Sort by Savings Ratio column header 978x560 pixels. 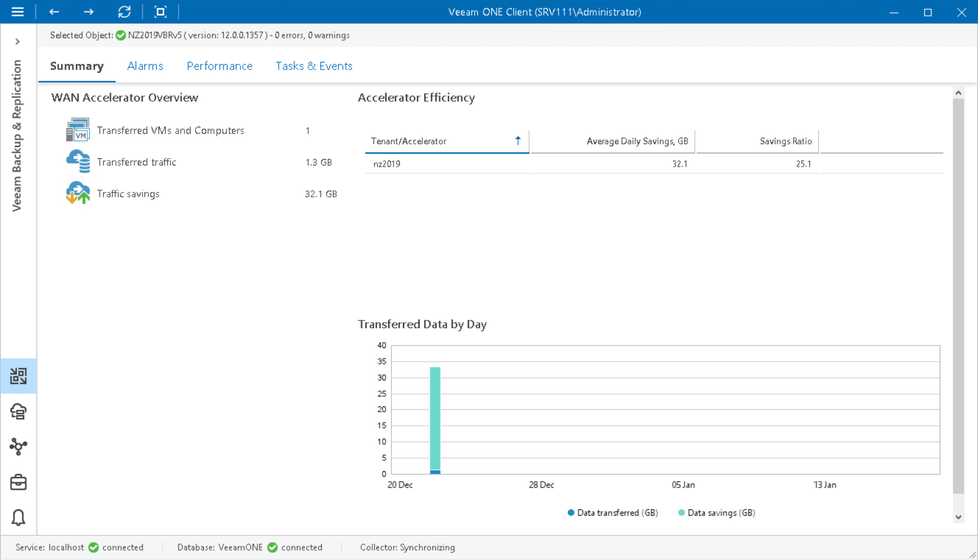coord(758,141)
